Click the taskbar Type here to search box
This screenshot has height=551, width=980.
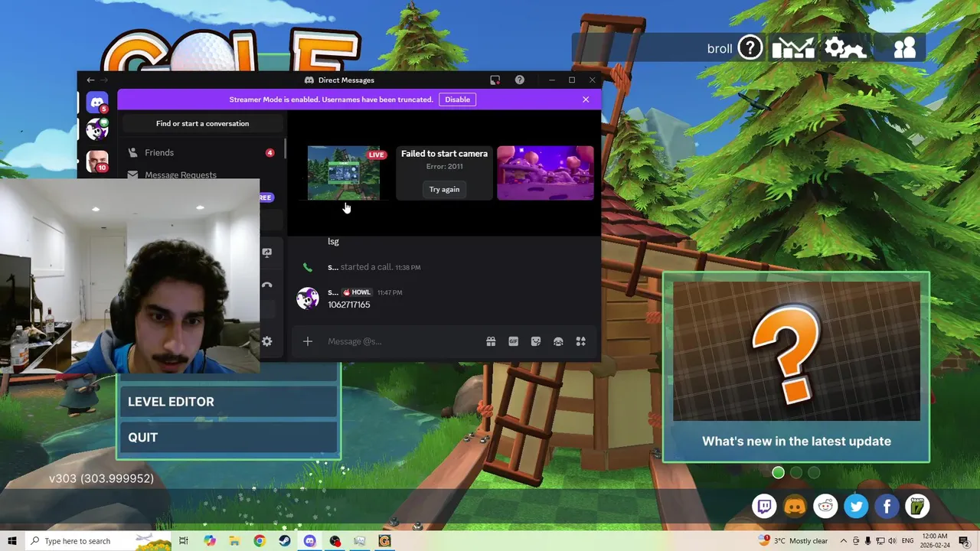[x=97, y=541]
